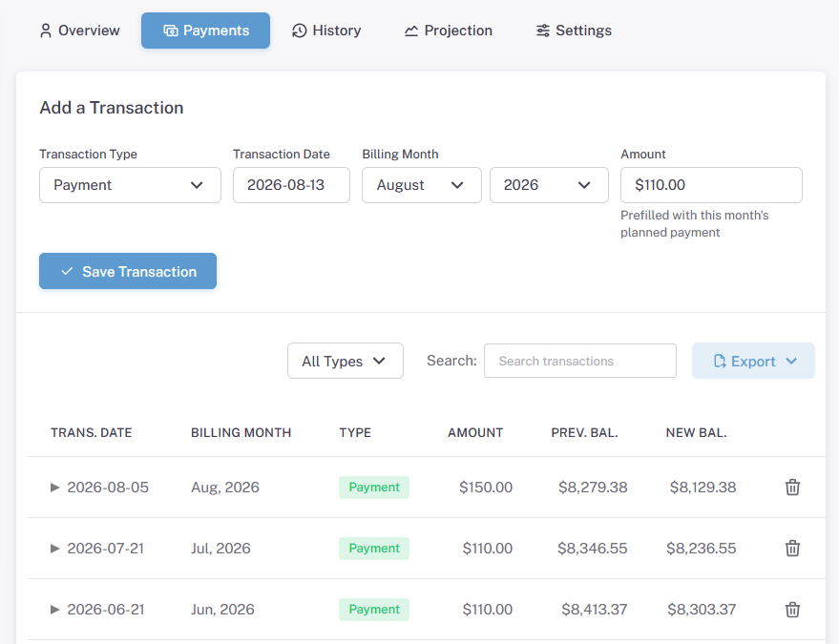This screenshot has width=839, height=644.
Task: Click the $8,129.38 new balance value
Action: point(703,488)
